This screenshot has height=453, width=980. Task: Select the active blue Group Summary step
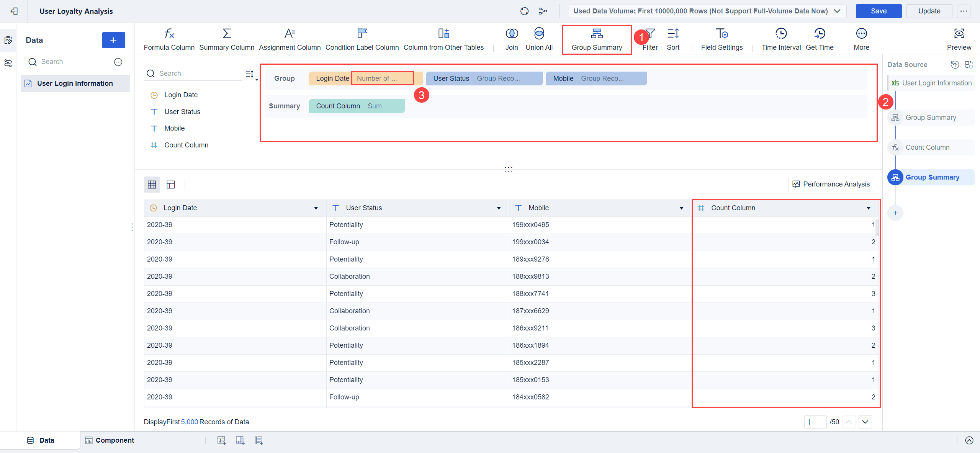[931, 177]
